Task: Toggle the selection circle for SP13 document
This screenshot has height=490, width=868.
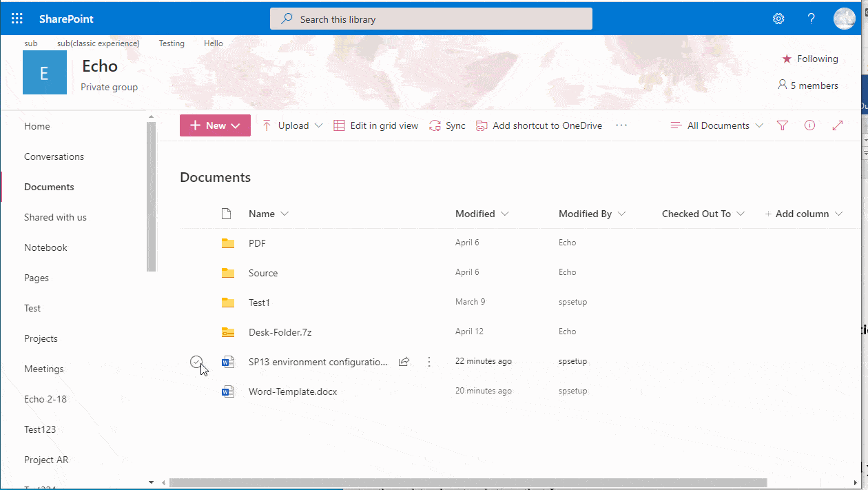Action: pos(196,361)
